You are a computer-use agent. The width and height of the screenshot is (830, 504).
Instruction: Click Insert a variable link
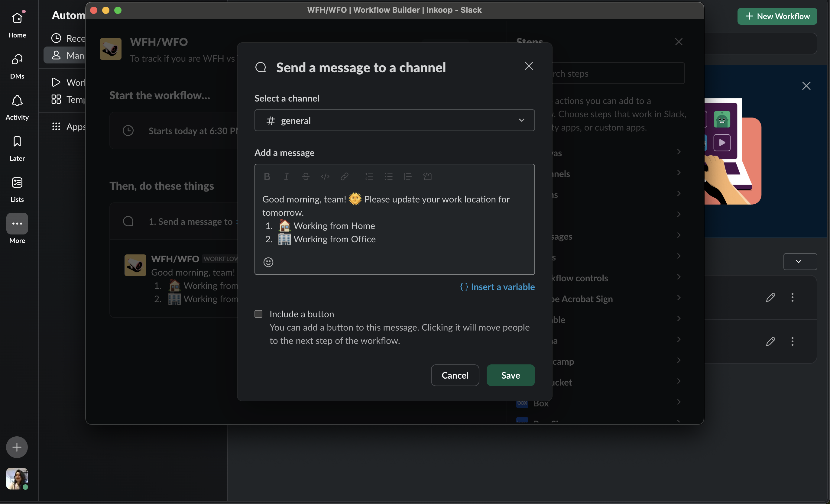click(497, 287)
